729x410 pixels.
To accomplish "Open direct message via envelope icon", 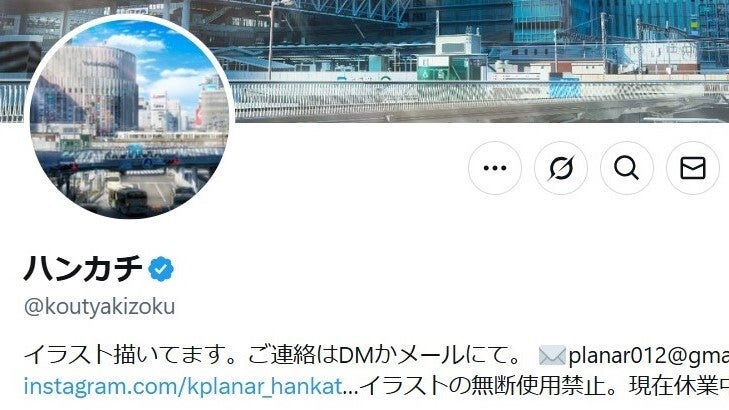I will coord(693,168).
